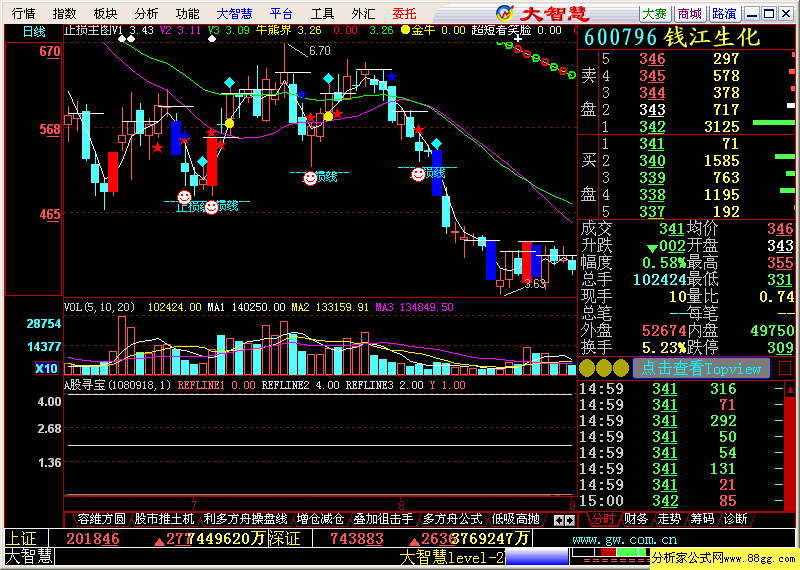The height and width of the screenshot is (570, 800).
Task: Open the 工具 menu
Action: click(322, 13)
